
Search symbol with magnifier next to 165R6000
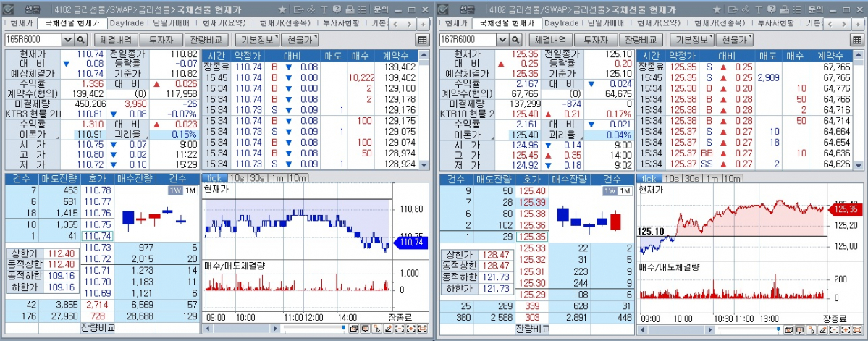81,39
